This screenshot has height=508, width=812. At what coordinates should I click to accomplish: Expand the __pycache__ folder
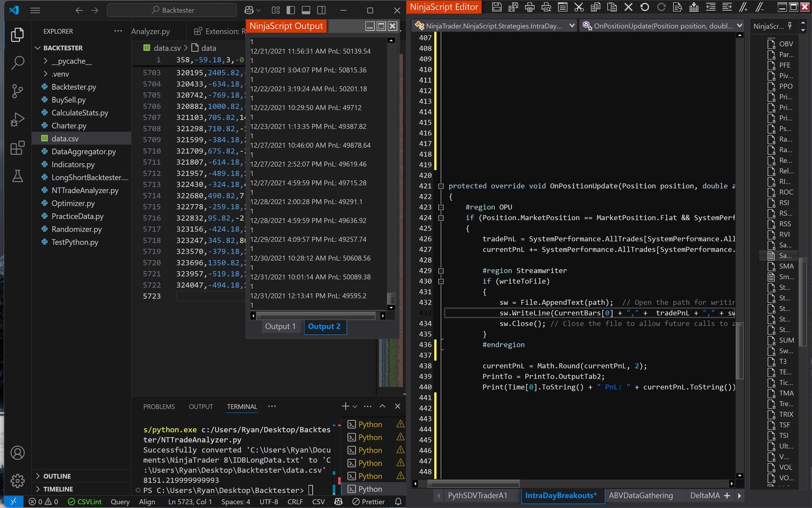(71, 61)
